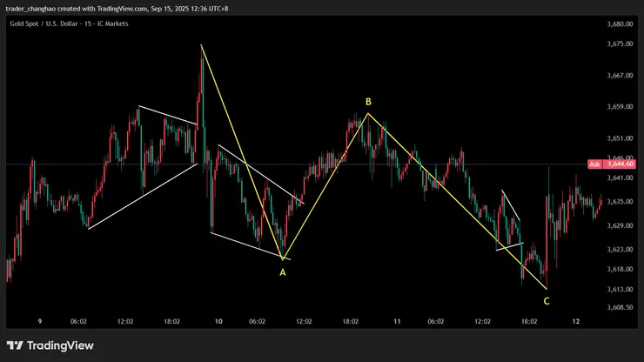
Task: Click price axis value 3,680.00
Action: pos(620,24)
